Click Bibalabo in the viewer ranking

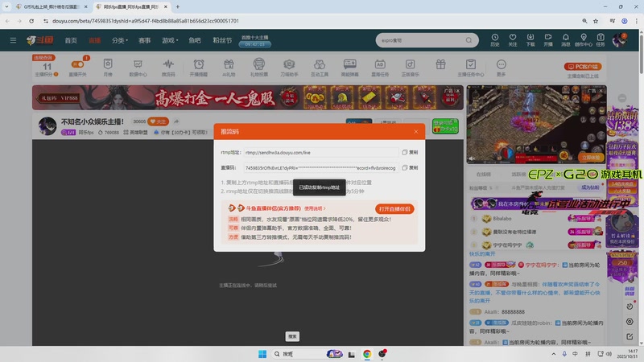click(502, 219)
